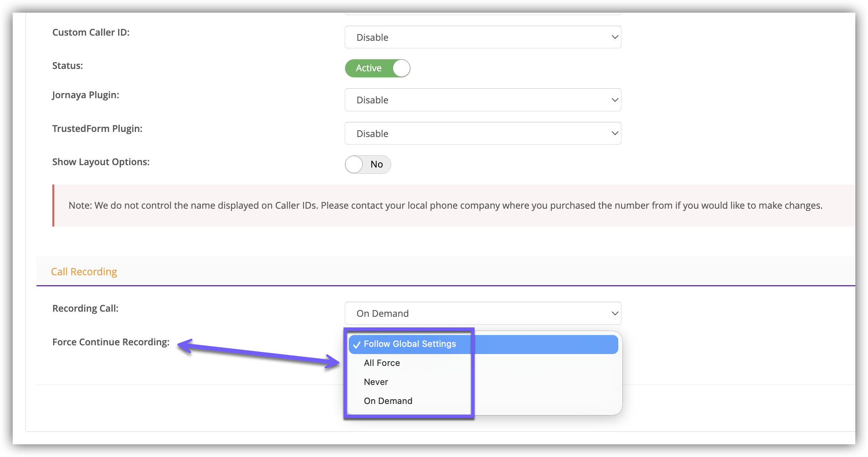Enable the Show Layout Options switch
The width and height of the screenshot is (868, 457).
pos(367,164)
